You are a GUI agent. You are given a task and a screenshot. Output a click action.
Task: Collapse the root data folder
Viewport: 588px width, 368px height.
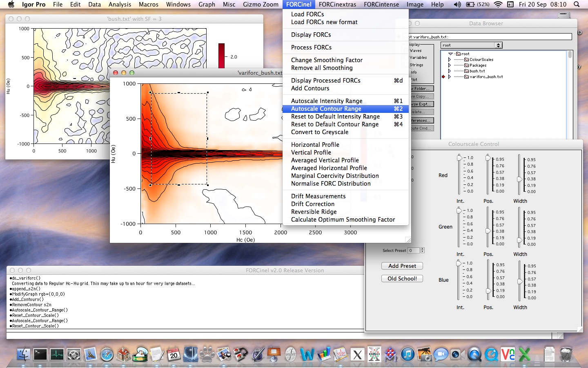point(450,54)
